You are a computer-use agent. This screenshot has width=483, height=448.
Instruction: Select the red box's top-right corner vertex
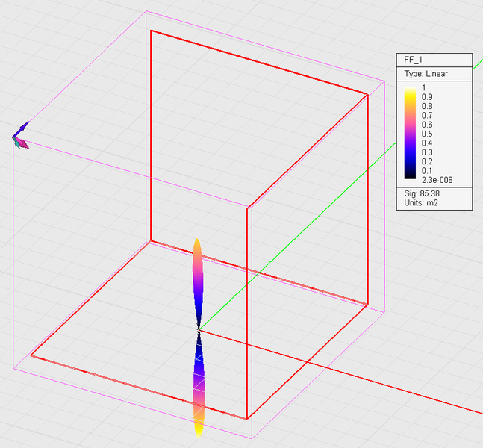coord(367,94)
